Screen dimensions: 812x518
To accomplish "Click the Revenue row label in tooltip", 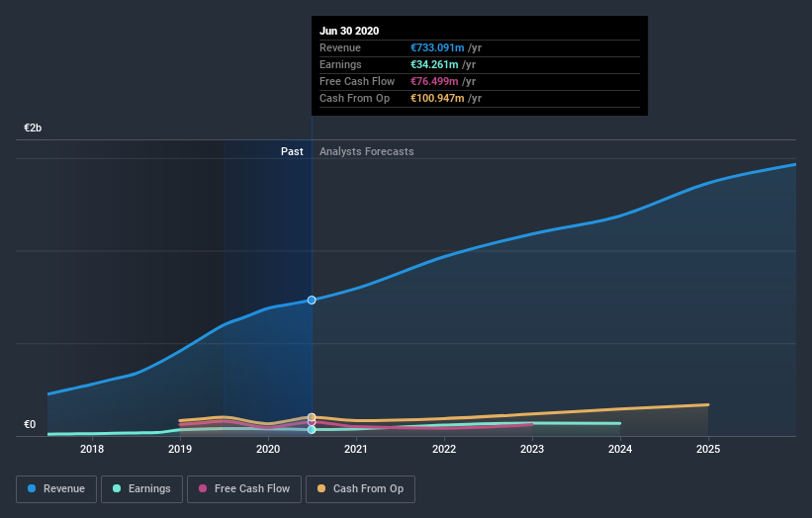I will [340, 47].
